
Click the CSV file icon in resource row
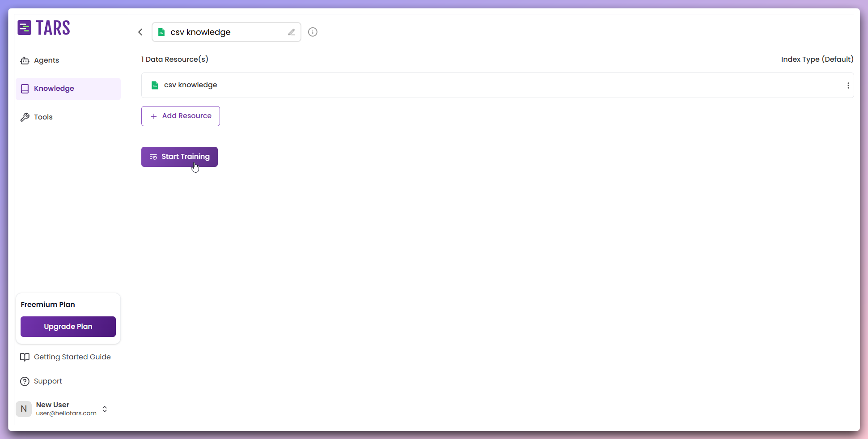click(155, 85)
